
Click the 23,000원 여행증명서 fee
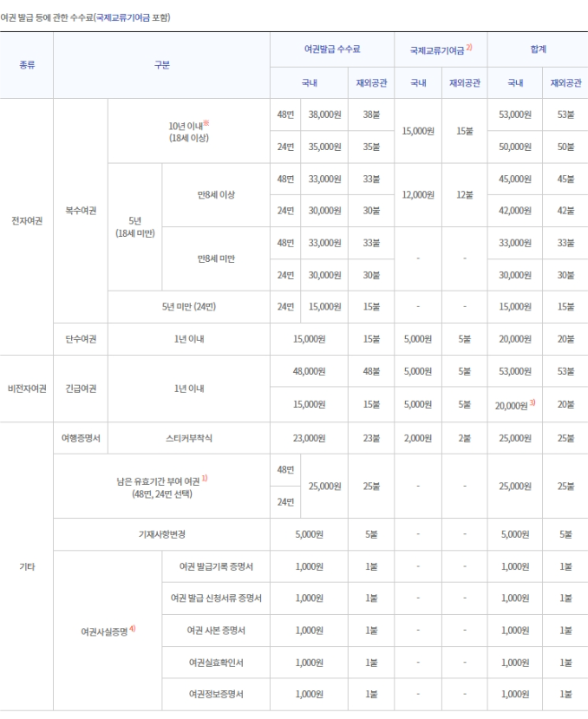[x=309, y=438]
